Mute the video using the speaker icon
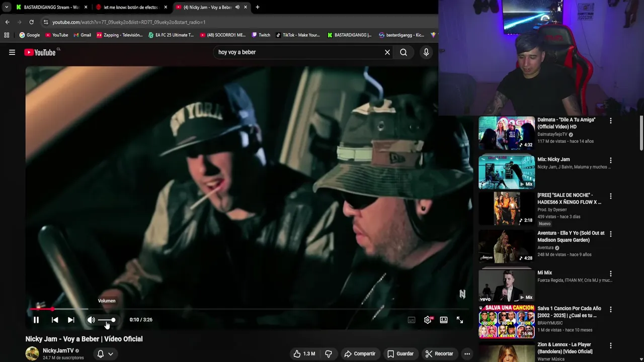The height and width of the screenshot is (362, 644). (91, 320)
